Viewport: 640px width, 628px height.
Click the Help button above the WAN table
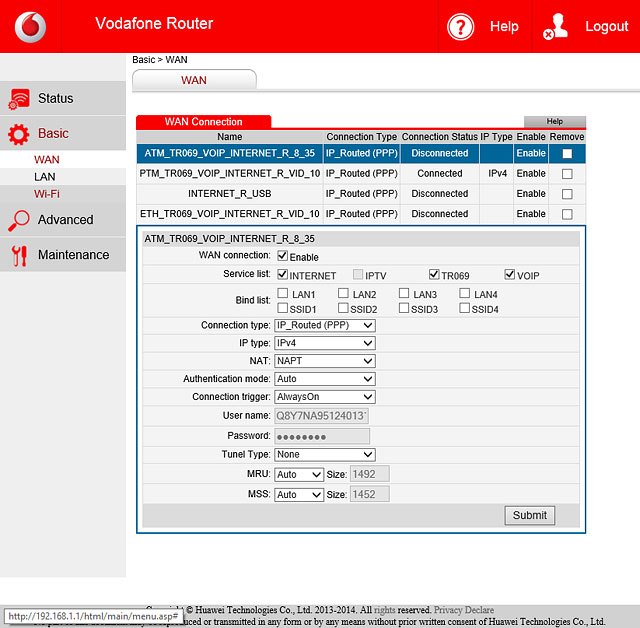coord(555,121)
